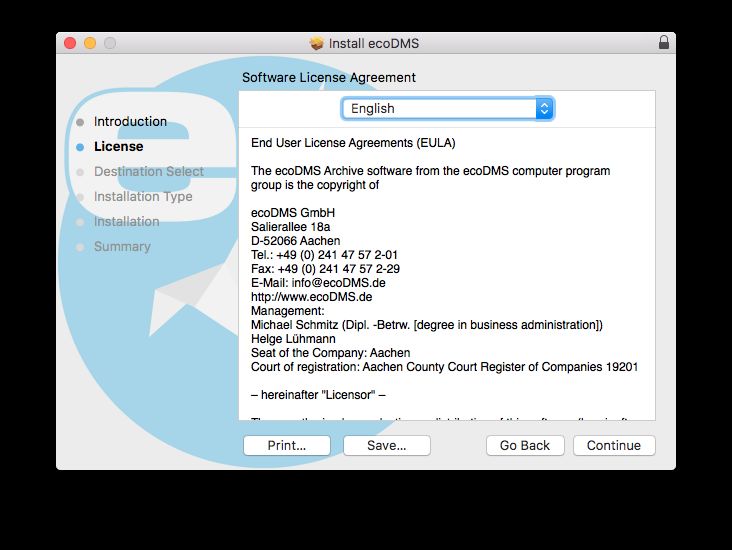Screen dimensions: 732x550
Task: Select the Destination Select step
Action: tap(149, 171)
